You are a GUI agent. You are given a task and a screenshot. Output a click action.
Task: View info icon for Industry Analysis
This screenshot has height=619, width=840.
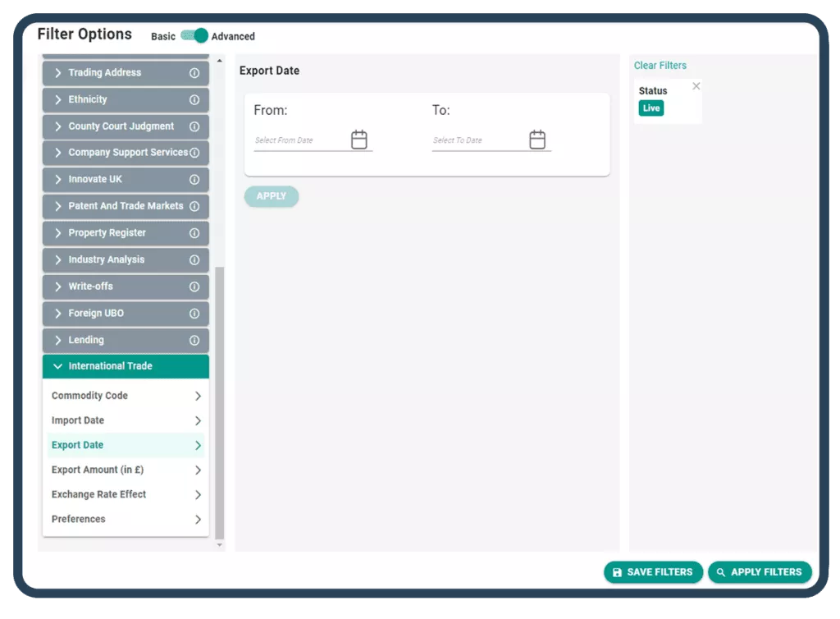(x=194, y=260)
